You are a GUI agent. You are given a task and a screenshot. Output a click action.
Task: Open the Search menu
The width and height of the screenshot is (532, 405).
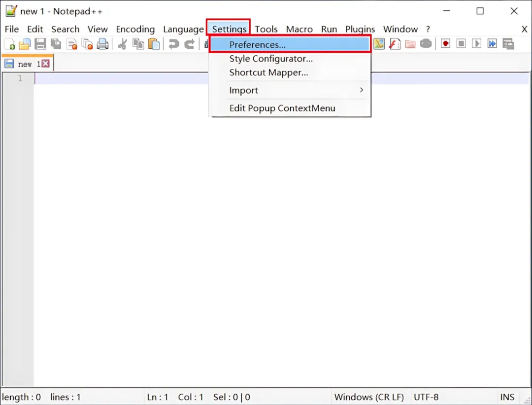click(65, 29)
